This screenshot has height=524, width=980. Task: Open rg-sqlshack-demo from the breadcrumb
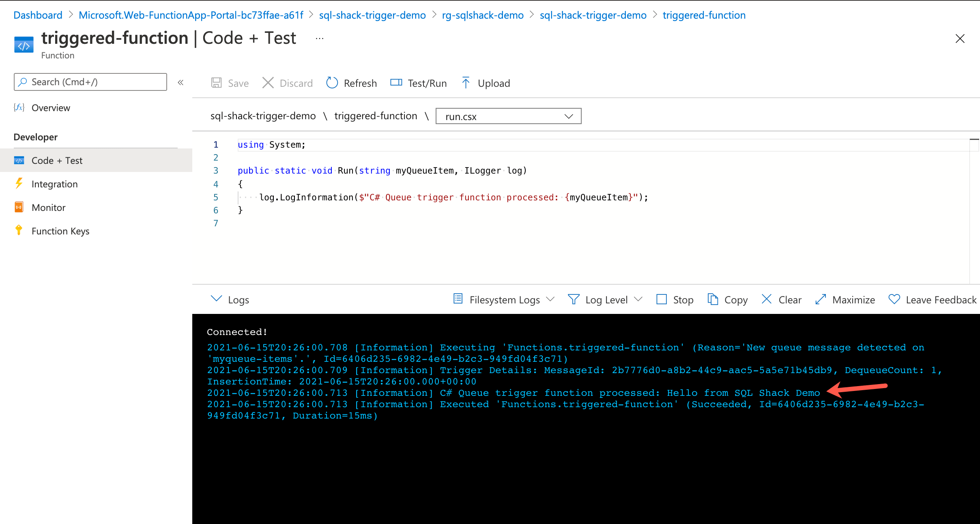482,15
